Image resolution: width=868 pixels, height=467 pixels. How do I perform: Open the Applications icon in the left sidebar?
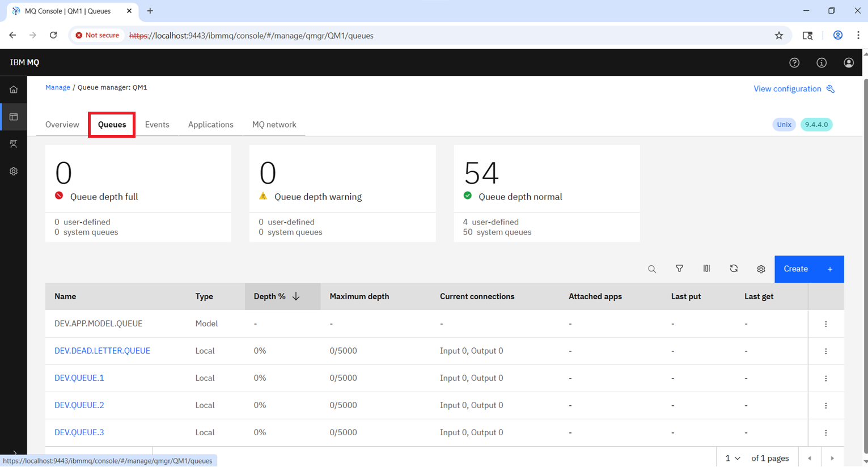14,144
